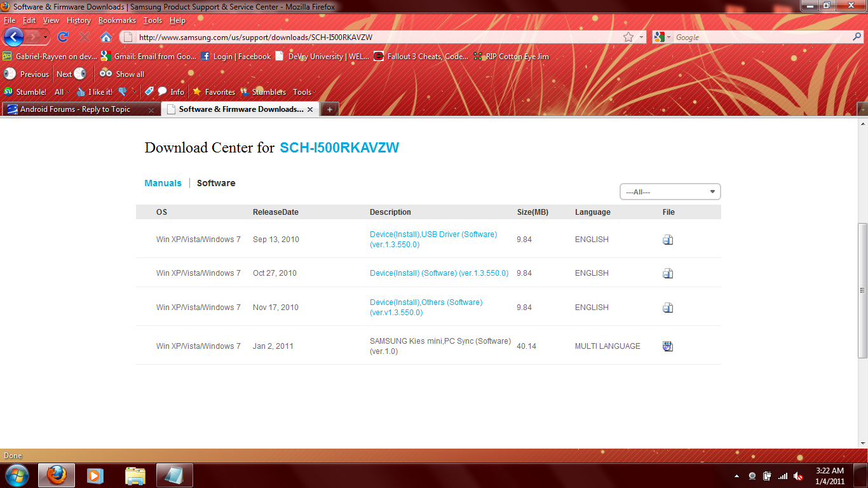Expand the StumbleUpon Tools dropdown

[302, 91]
